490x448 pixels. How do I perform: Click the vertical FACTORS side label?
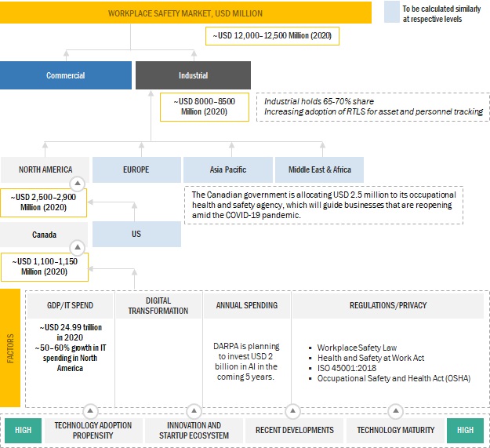click(10, 348)
